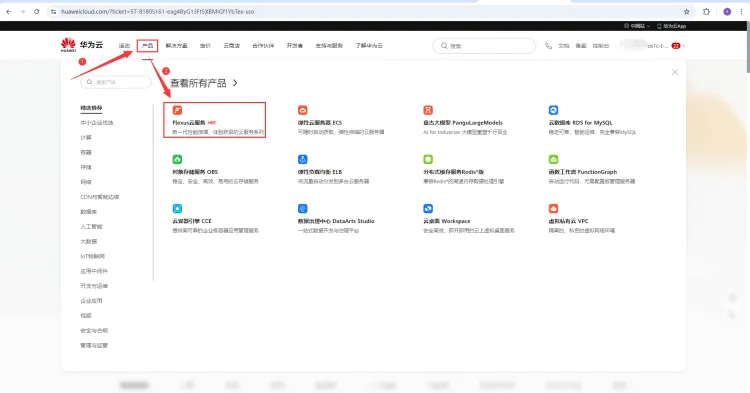Image resolution: width=750 pixels, height=393 pixels.
Task: Open the 中国站 region dropdown
Action: [637, 26]
